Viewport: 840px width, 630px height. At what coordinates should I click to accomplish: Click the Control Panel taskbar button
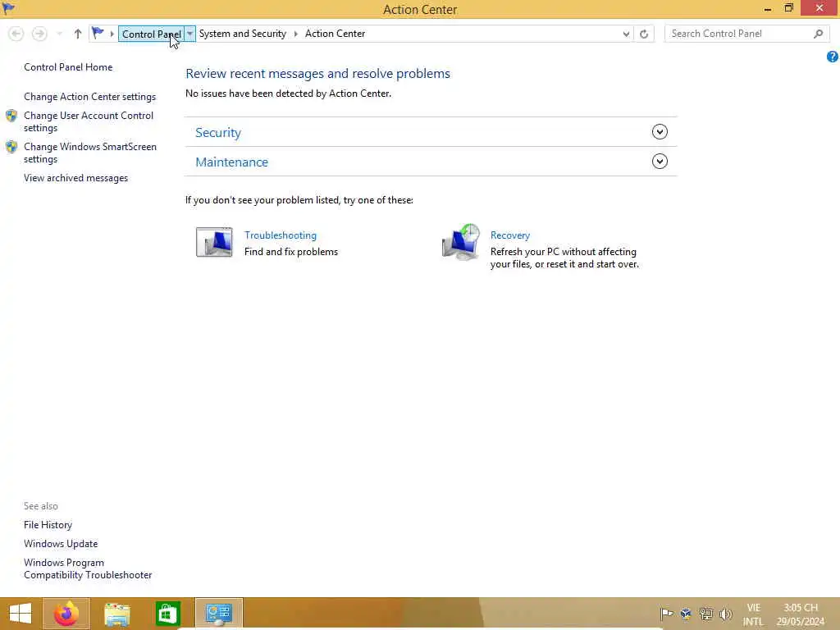coord(218,614)
